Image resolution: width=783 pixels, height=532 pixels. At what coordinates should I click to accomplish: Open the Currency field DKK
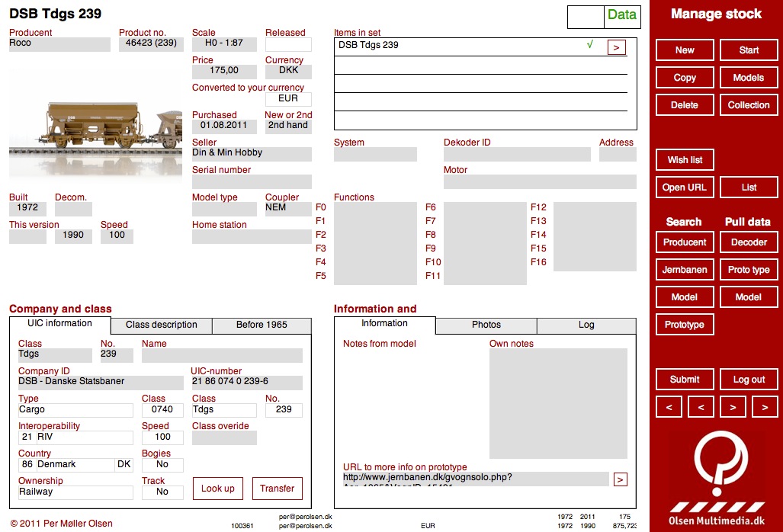pyautogui.click(x=288, y=72)
